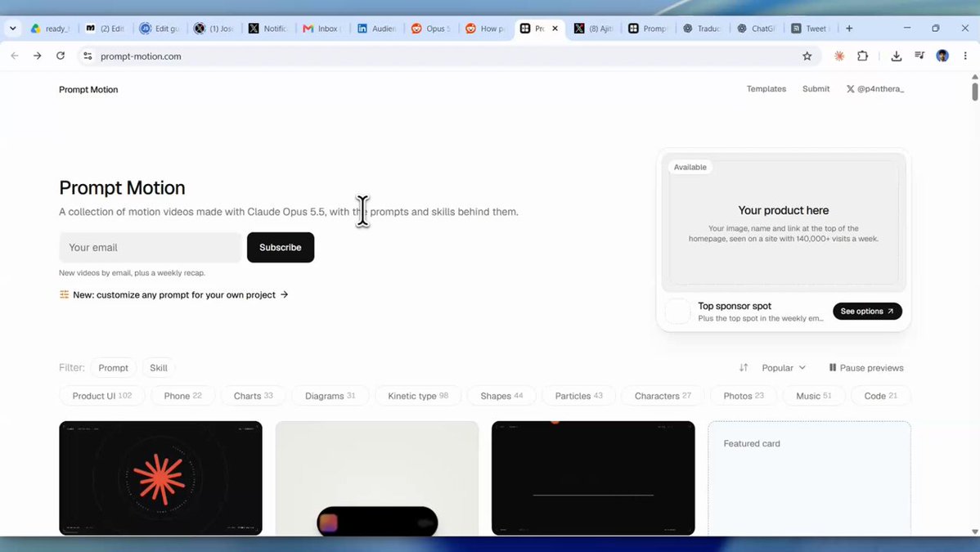The height and width of the screenshot is (552, 980).
Task: Open the browser Downloads icon
Action: click(x=897, y=56)
